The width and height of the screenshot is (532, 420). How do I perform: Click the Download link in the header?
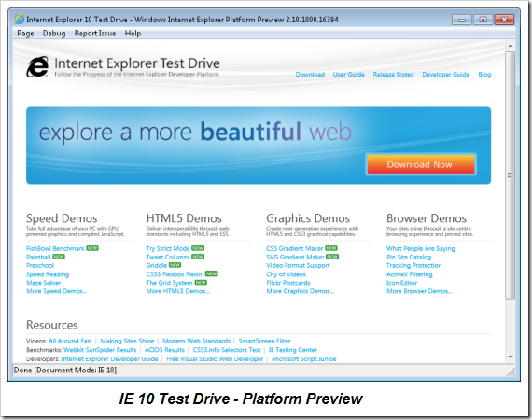(310, 75)
